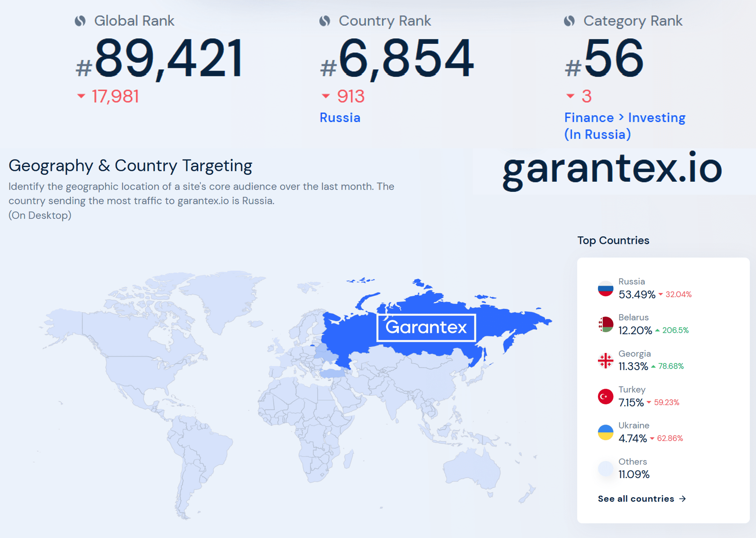Click the Garantex label on the map
756x538 pixels.
[x=426, y=327]
